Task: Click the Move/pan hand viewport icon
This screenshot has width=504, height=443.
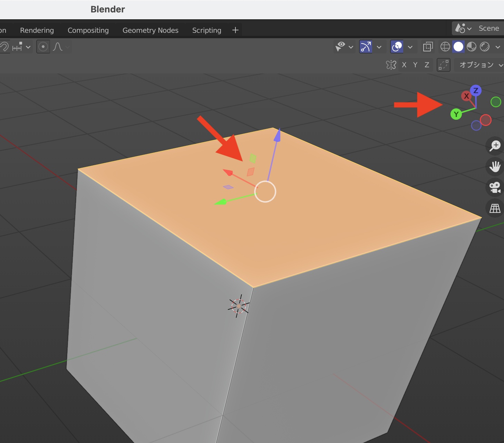Action: pos(494,167)
